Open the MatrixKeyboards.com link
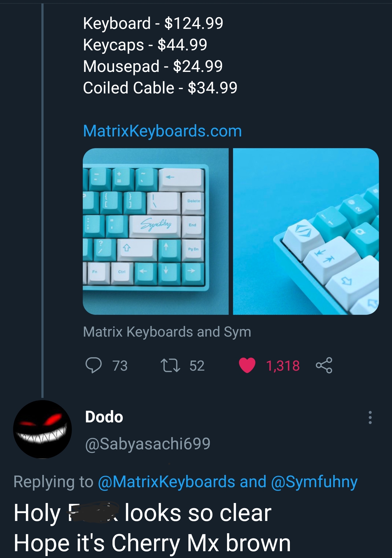Viewport: 392px width, 558px height. click(163, 131)
